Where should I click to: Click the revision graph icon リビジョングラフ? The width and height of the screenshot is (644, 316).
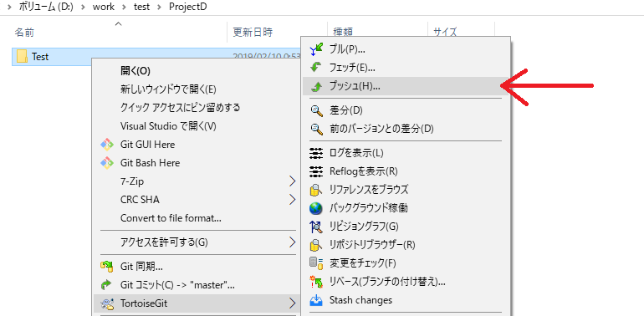tap(316, 226)
